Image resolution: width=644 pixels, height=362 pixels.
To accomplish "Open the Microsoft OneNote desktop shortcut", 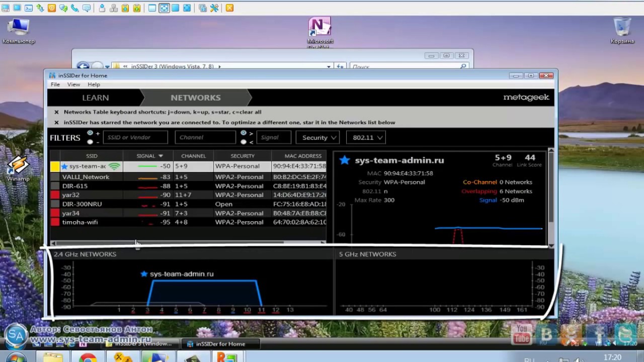I will coord(320,31).
